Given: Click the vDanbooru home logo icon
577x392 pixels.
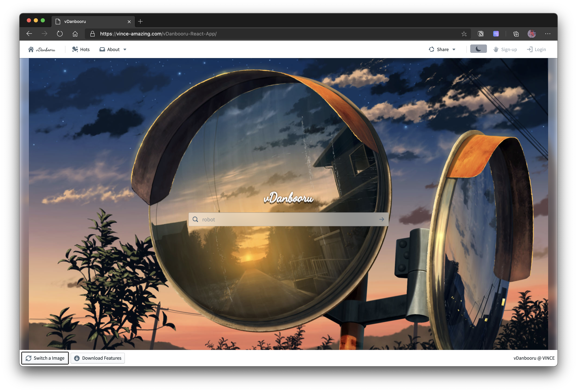Looking at the screenshot, I should [x=31, y=49].
